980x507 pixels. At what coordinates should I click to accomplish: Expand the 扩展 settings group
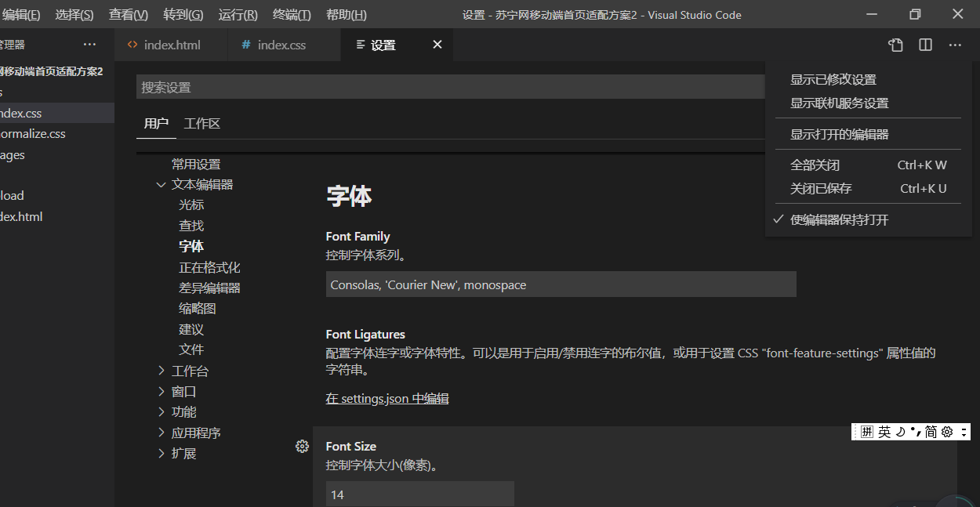tap(162, 453)
